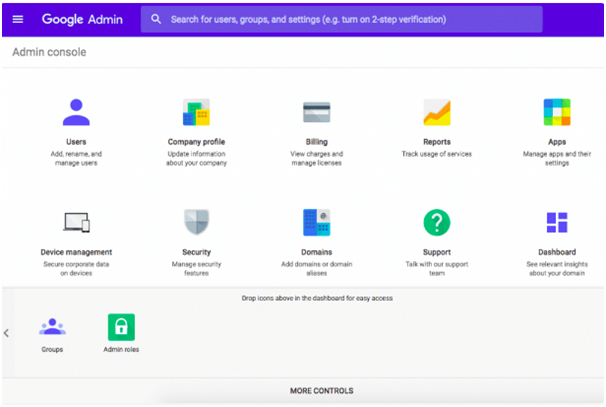Click the Company profile title text
Image resolution: width=606 pixels, height=407 pixels.
coord(196,142)
